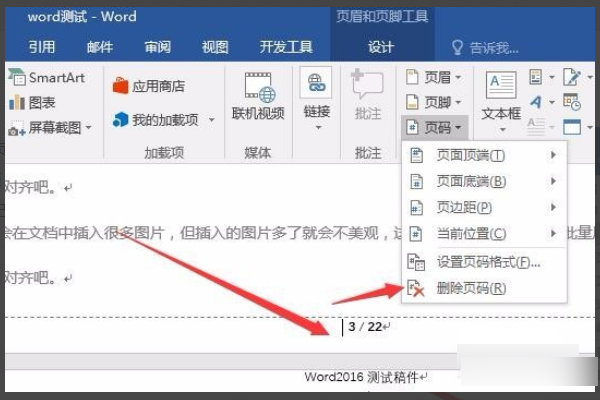Open the Footer (页脚) dropdown arrow
This screenshot has height=400, width=600.
(x=458, y=102)
